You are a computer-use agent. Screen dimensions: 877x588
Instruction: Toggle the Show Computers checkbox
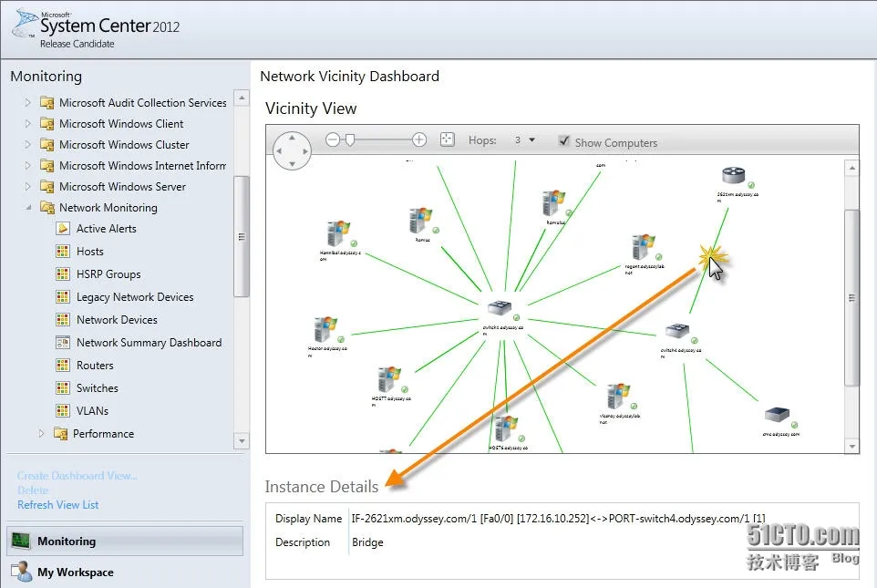coord(564,140)
